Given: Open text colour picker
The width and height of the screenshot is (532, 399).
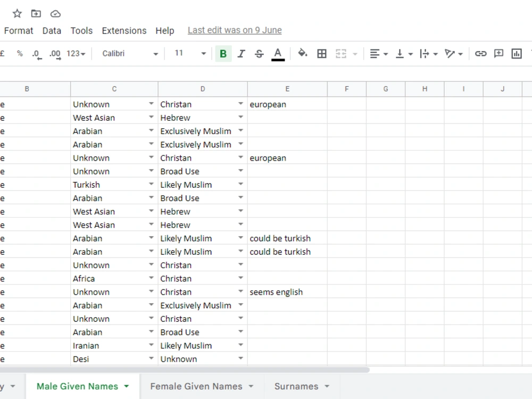Looking at the screenshot, I should (x=278, y=54).
